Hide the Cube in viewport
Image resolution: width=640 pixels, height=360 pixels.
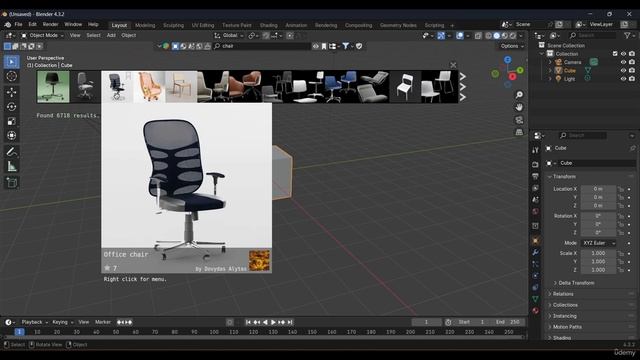click(x=623, y=71)
